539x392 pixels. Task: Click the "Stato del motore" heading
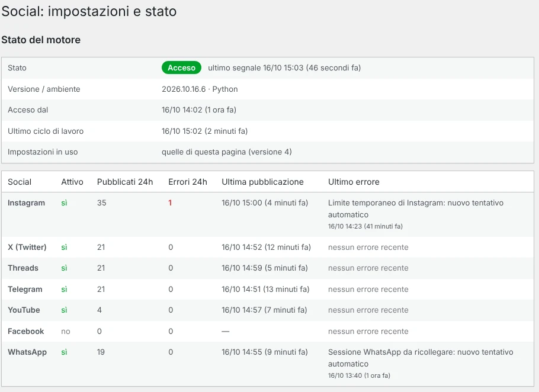(41, 40)
